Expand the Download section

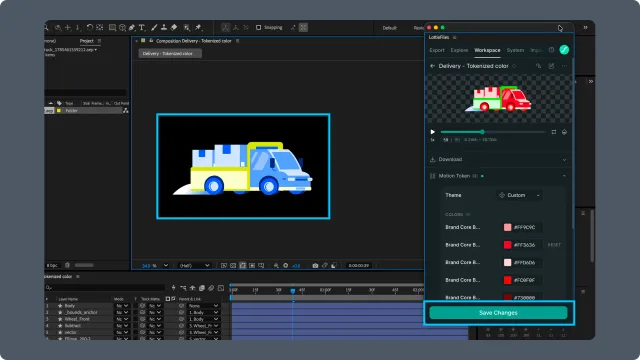[x=564, y=159]
